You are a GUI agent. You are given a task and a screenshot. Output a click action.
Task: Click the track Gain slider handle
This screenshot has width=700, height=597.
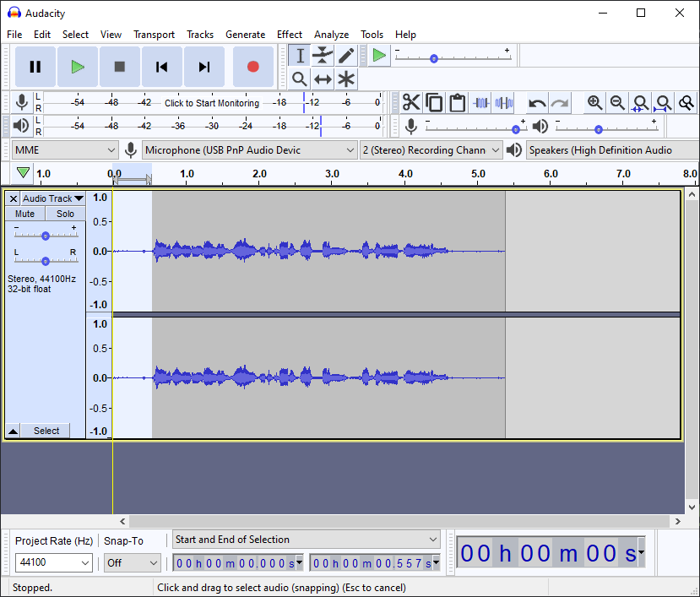(x=45, y=236)
